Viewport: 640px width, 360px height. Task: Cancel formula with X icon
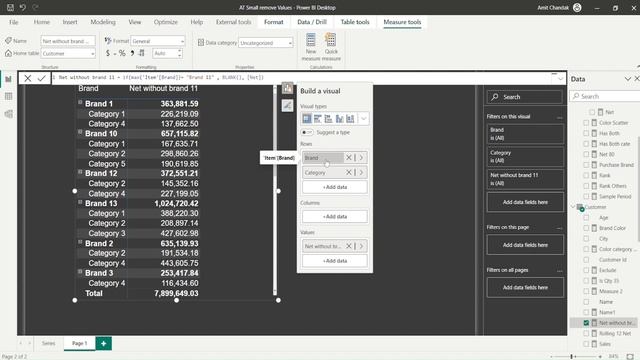pyautogui.click(x=27, y=78)
